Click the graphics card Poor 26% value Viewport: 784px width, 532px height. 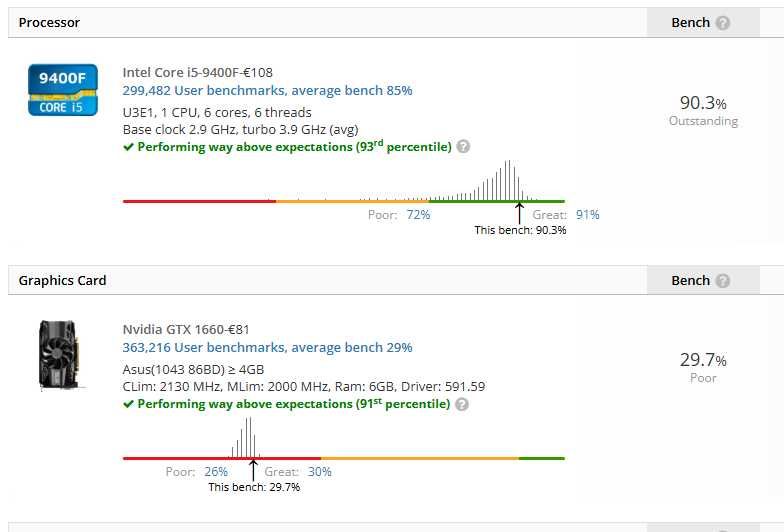[x=216, y=472]
